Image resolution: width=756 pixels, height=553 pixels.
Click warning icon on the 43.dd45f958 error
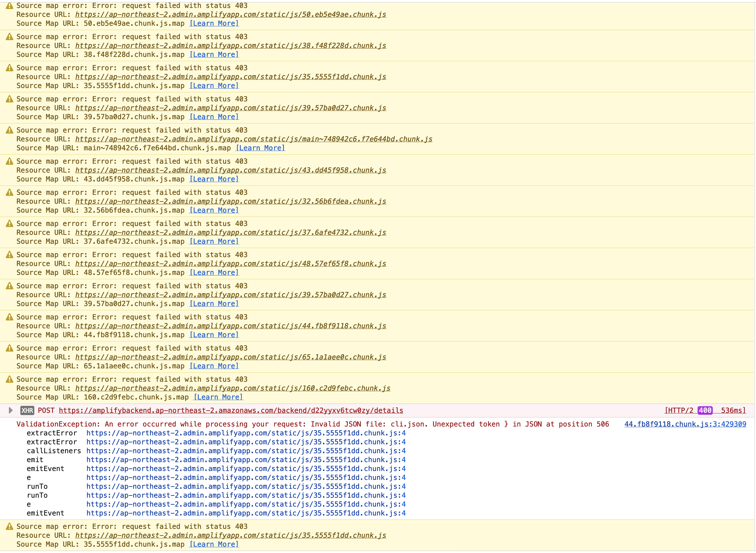click(9, 161)
